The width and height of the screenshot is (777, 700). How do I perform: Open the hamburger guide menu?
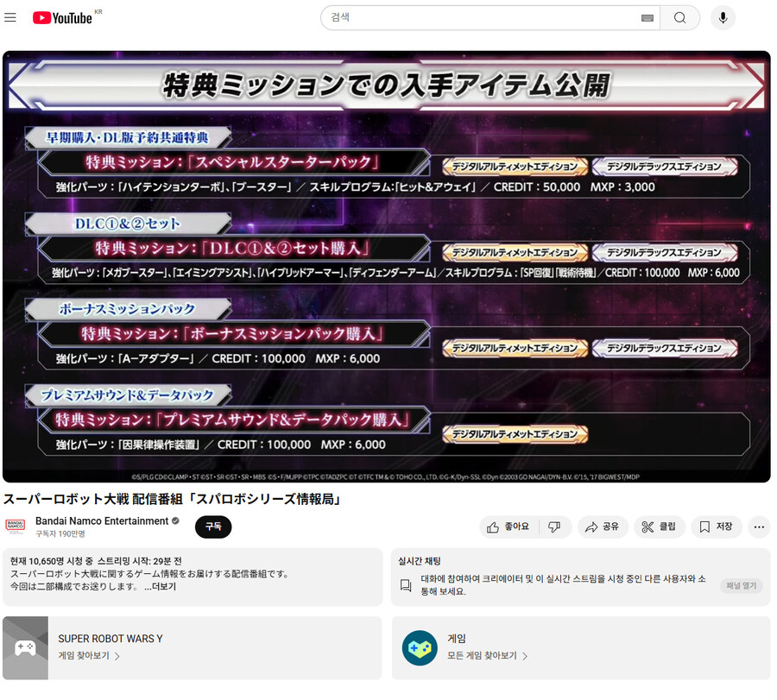10,18
